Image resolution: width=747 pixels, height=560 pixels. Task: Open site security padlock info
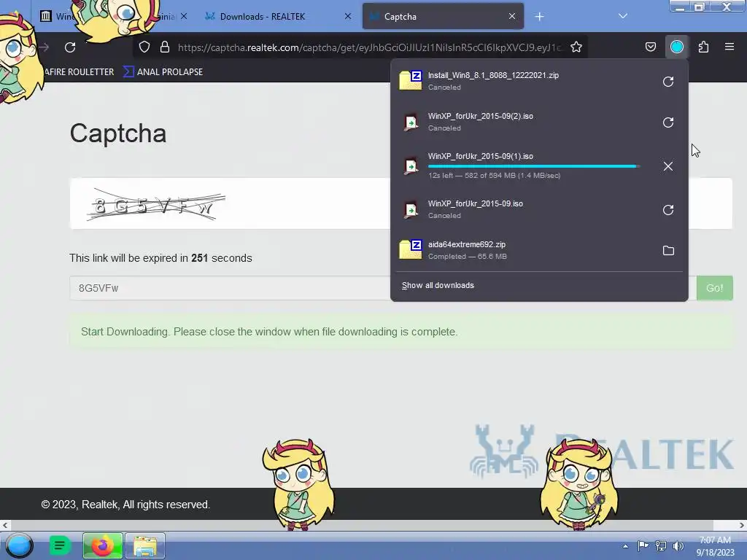pyautogui.click(x=165, y=47)
